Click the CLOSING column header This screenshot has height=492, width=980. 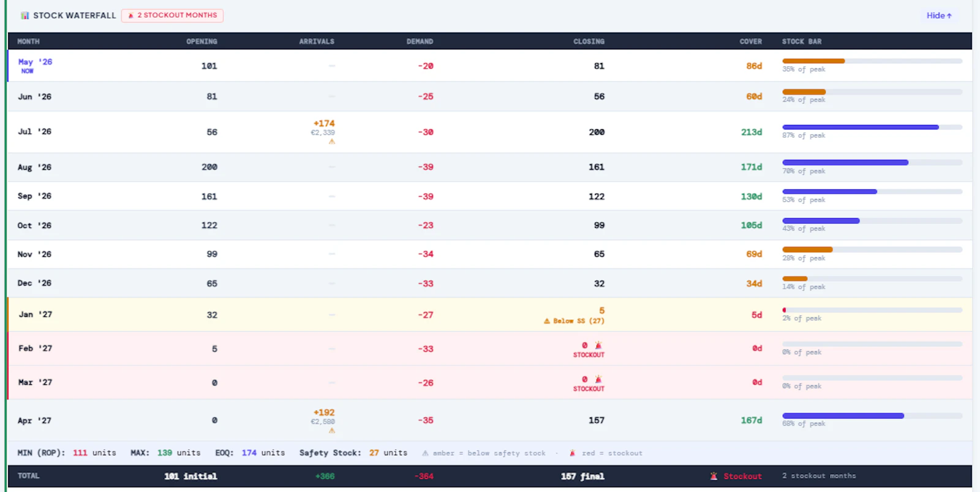589,41
